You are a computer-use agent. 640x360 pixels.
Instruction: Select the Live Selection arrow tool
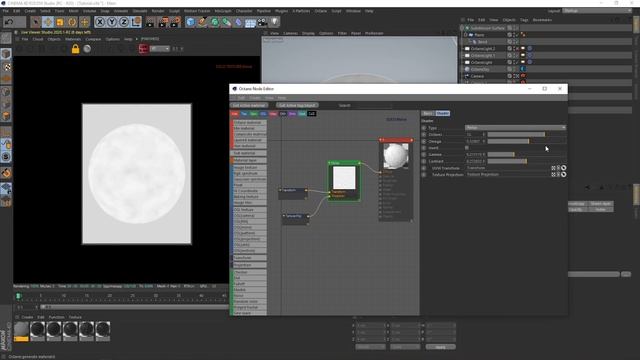coord(36,22)
